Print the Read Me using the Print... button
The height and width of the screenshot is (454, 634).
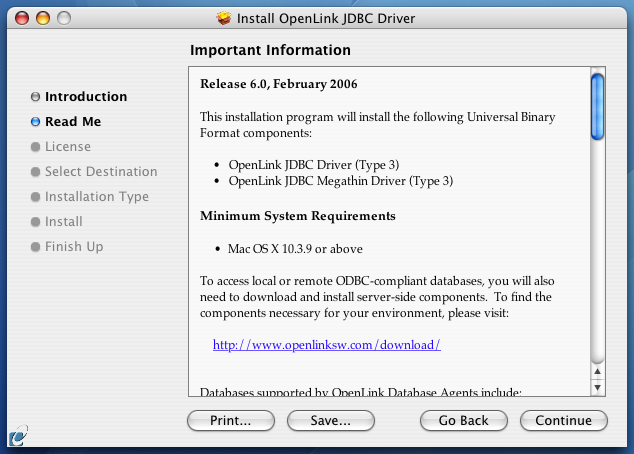231,421
